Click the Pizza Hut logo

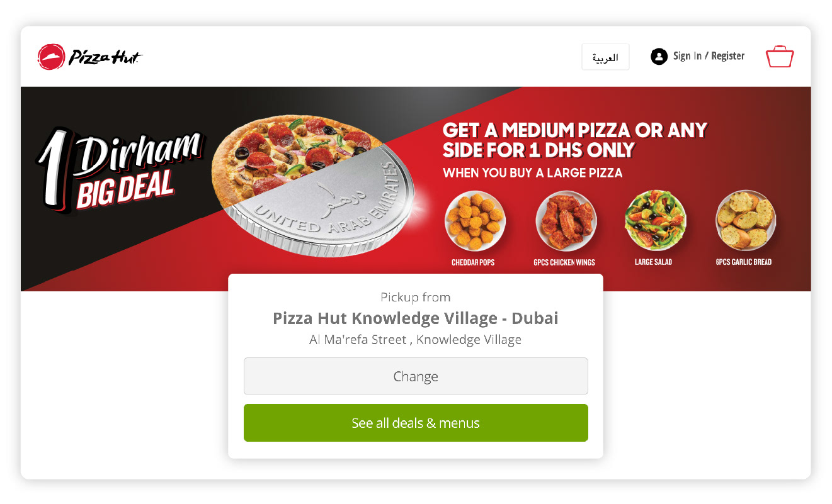coord(90,57)
